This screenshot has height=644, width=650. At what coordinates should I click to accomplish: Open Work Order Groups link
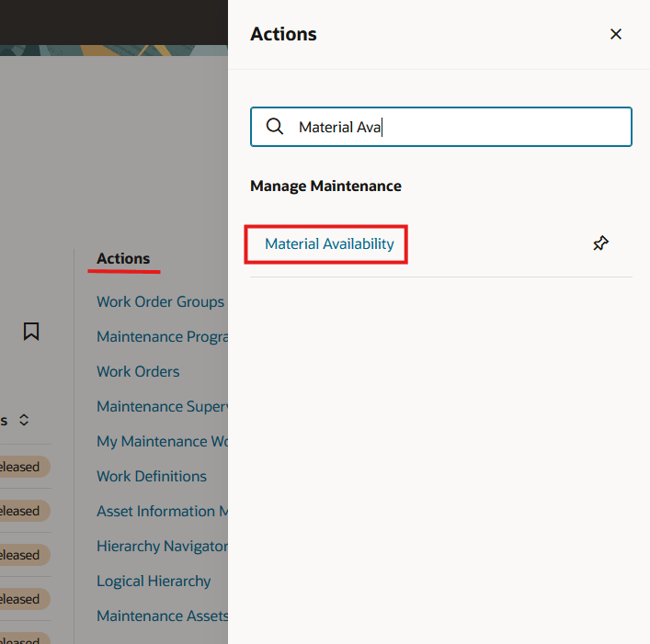coord(160,301)
